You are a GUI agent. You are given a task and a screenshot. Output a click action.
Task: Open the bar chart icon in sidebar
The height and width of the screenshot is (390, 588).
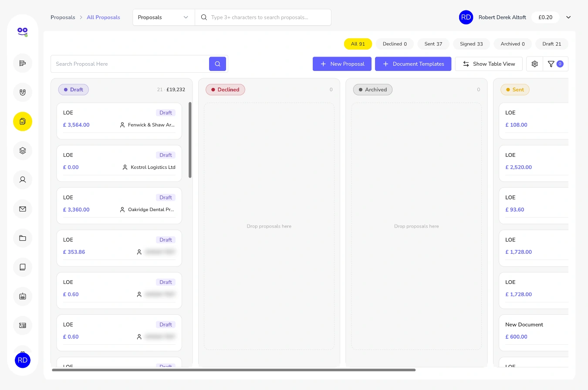[x=23, y=63]
